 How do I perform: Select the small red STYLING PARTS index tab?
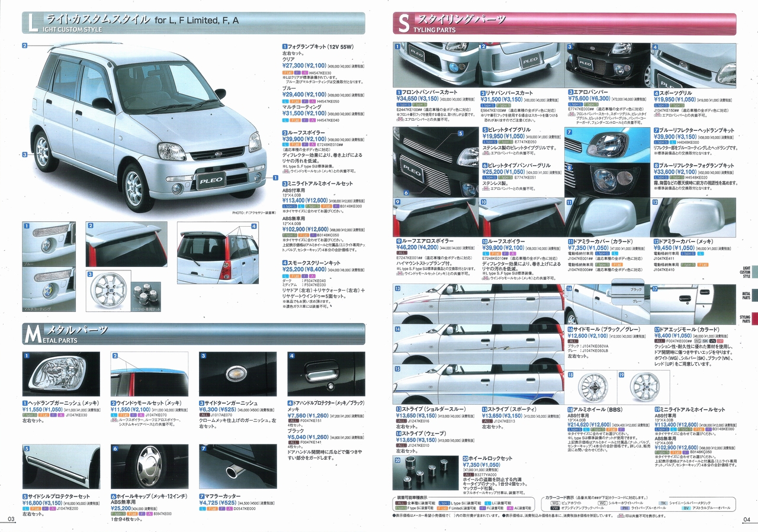pos(746,318)
